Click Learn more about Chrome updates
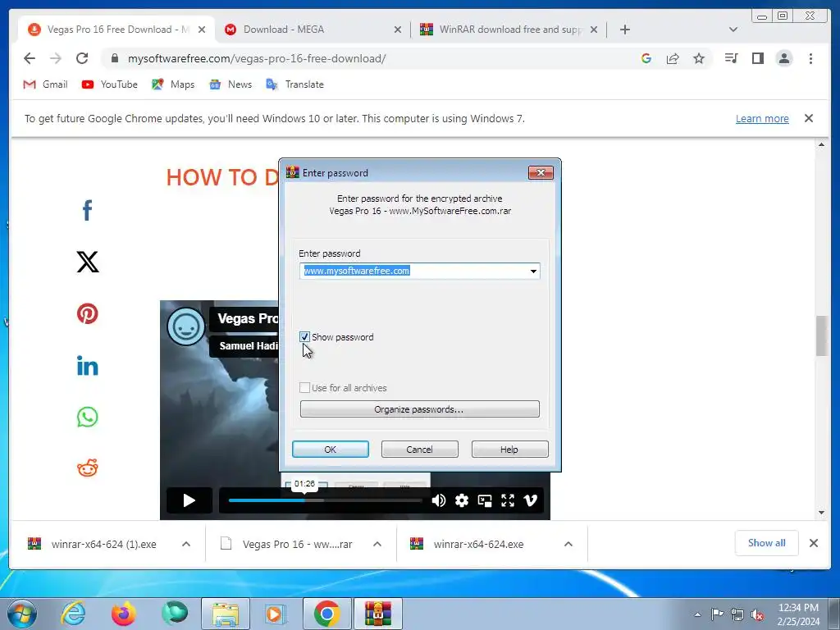 click(762, 118)
